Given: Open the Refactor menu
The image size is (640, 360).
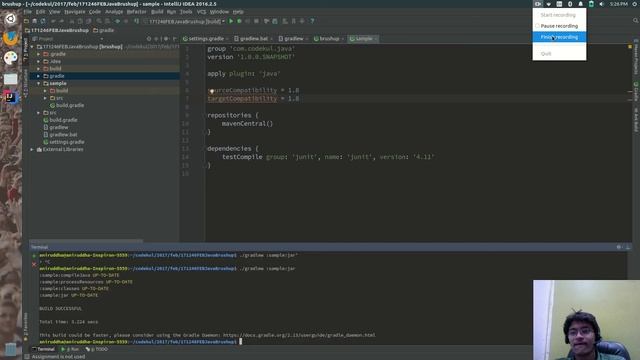Looking at the screenshot, I should pos(136,12).
